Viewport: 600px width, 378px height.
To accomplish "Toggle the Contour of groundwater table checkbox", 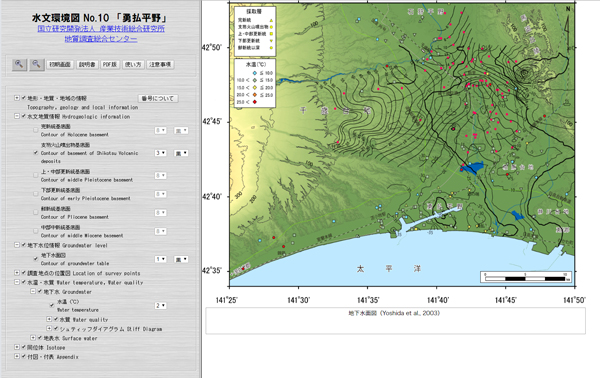I will pos(36,259).
